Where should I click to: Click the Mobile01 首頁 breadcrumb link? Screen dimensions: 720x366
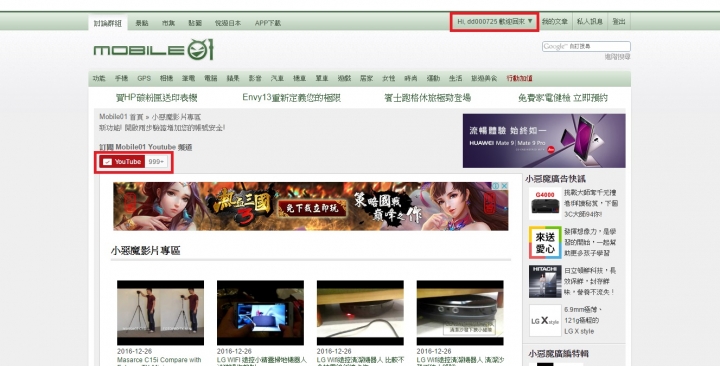coord(121,117)
